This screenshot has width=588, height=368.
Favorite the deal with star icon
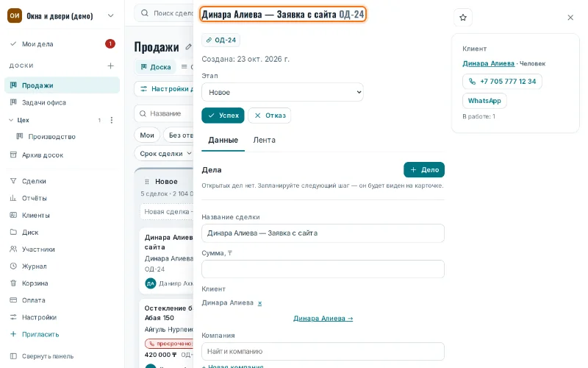pyautogui.click(x=463, y=17)
